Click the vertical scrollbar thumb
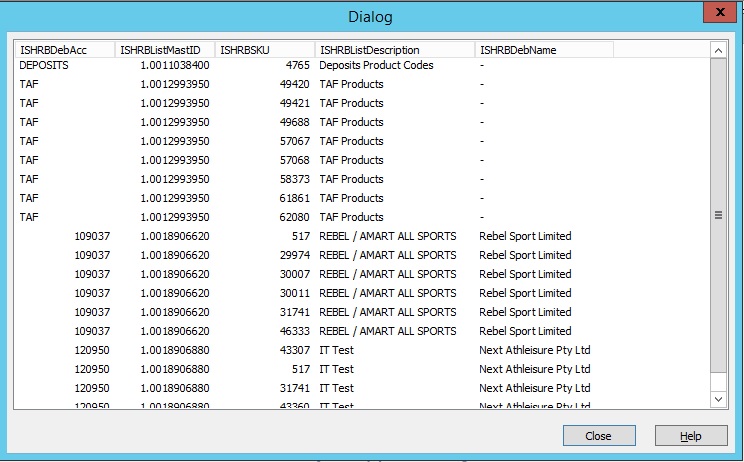The image size is (744, 462). point(717,214)
